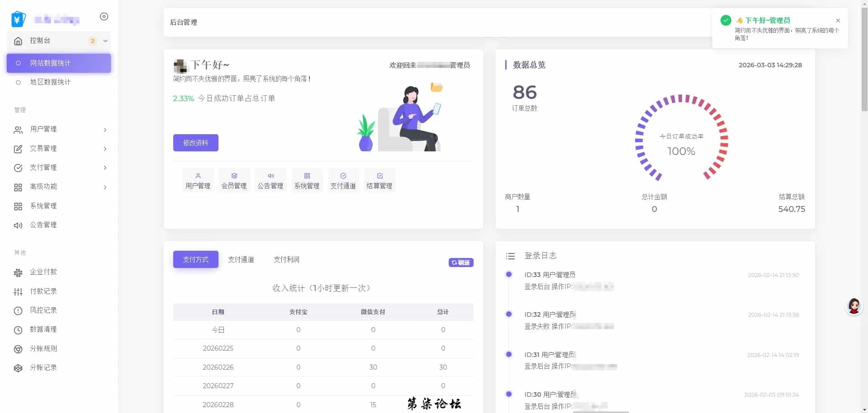Open 公告管理 speaker shortcut icon

tap(270, 176)
